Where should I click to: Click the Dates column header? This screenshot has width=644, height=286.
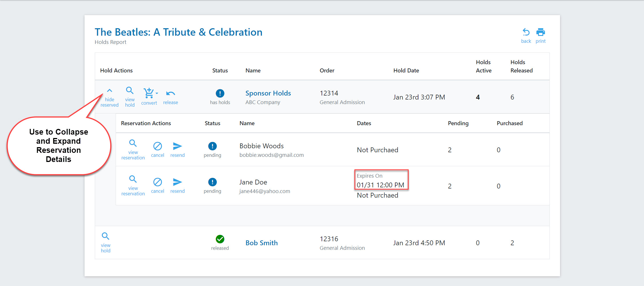pyautogui.click(x=364, y=123)
